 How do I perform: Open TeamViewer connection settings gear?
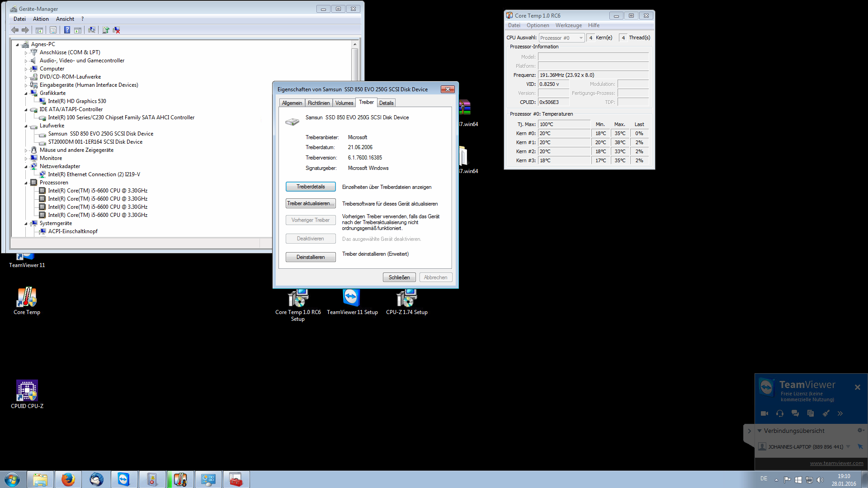pyautogui.click(x=860, y=431)
